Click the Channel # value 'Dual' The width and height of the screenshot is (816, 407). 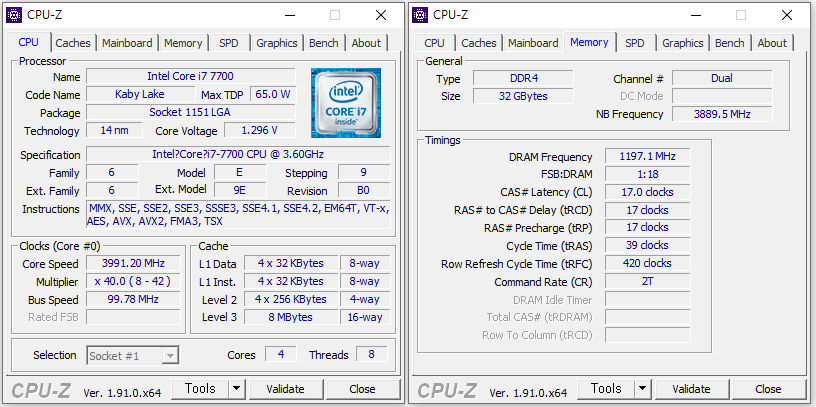point(722,79)
